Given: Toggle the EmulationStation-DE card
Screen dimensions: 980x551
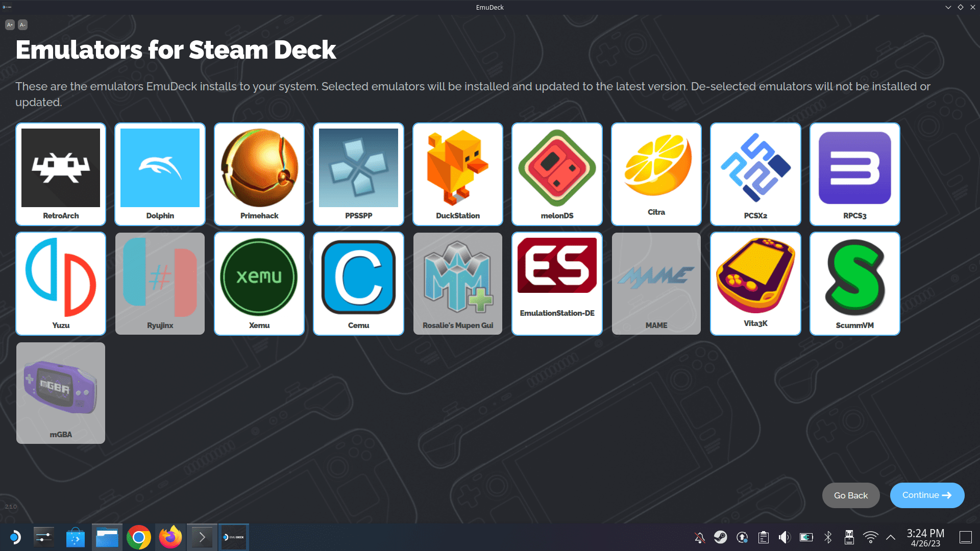Looking at the screenshot, I should coord(557,284).
